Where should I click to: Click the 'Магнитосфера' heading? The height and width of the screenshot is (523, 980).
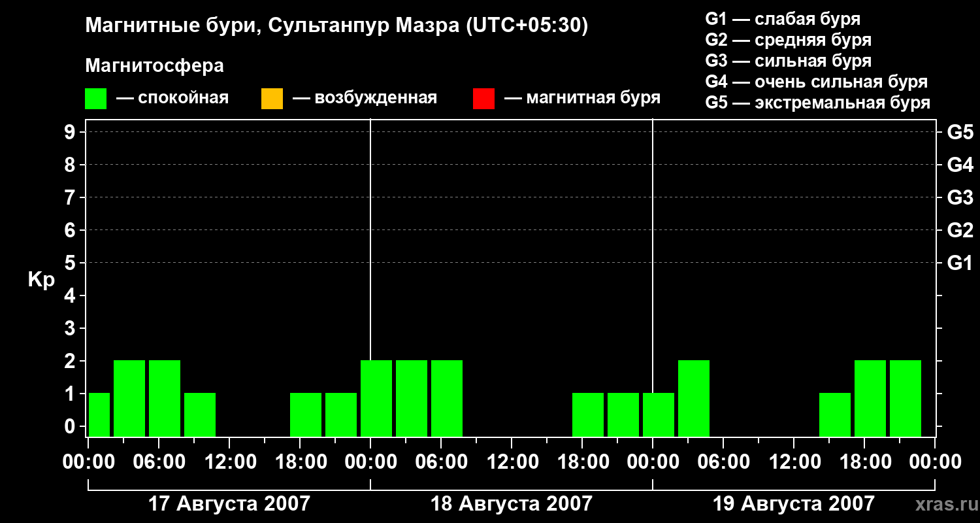pos(154,66)
